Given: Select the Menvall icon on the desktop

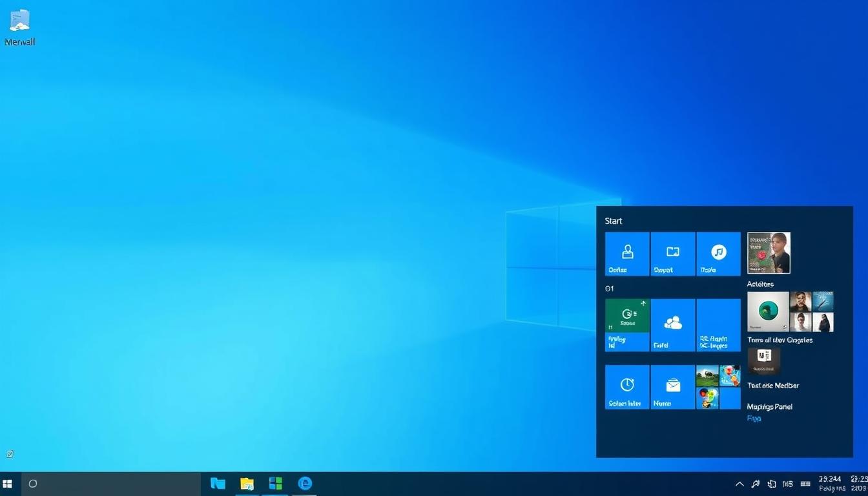Looking at the screenshot, I should [x=19, y=26].
